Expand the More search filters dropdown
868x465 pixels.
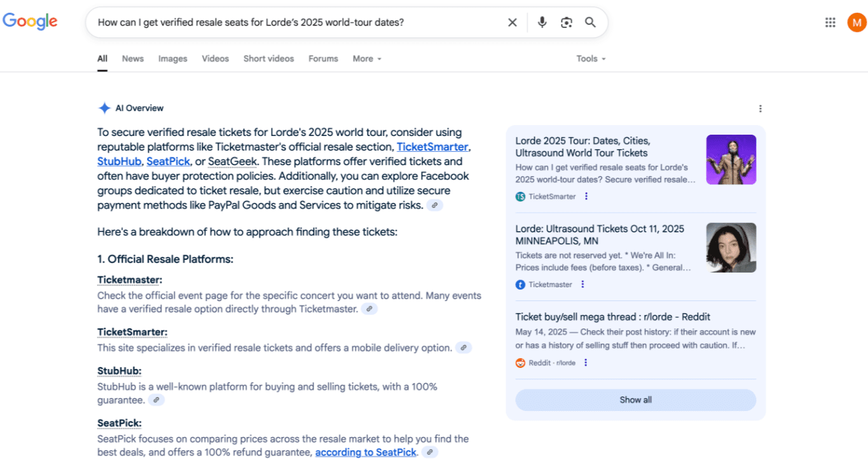(367, 58)
